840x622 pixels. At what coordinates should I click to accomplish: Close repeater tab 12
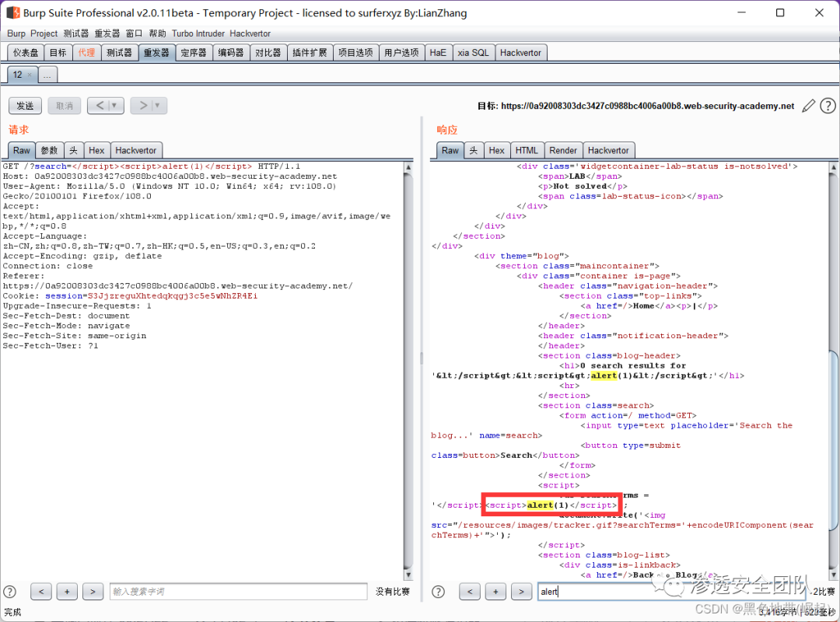pyautogui.click(x=30, y=75)
